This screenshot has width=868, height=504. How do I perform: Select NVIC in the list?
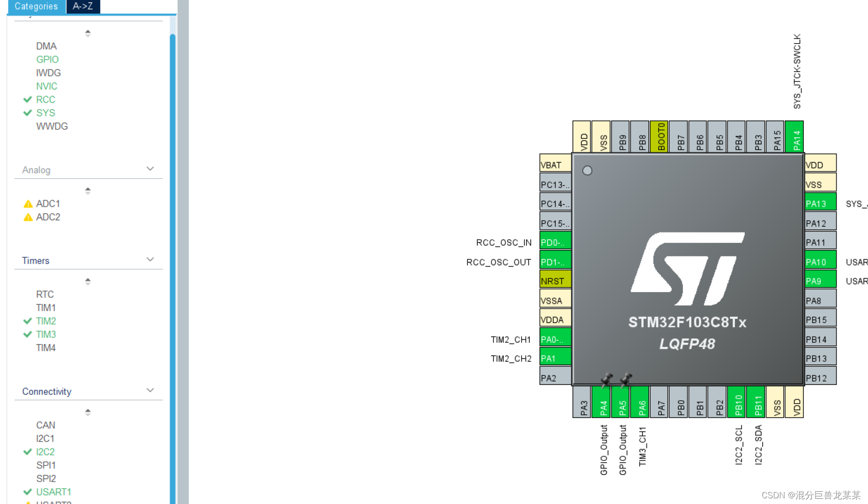[47, 86]
